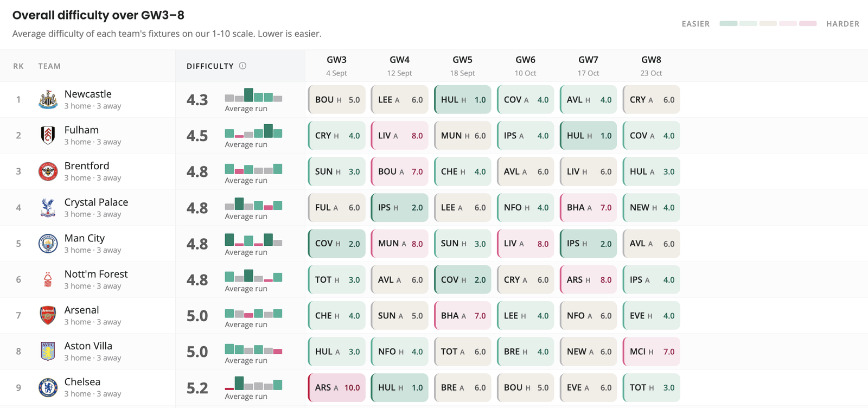Click the hardest pink legend swatch
This screenshot has width=868, height=408.
[808, 23]
